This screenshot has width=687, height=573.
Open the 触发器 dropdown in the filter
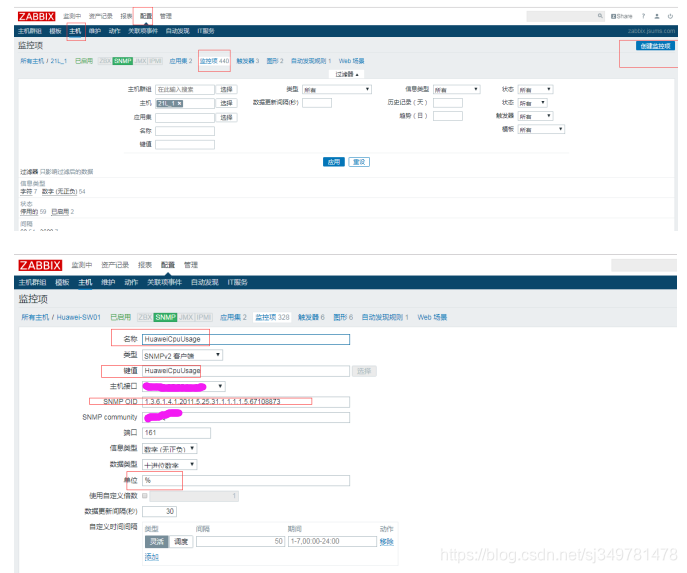click(x=535, y=116)
